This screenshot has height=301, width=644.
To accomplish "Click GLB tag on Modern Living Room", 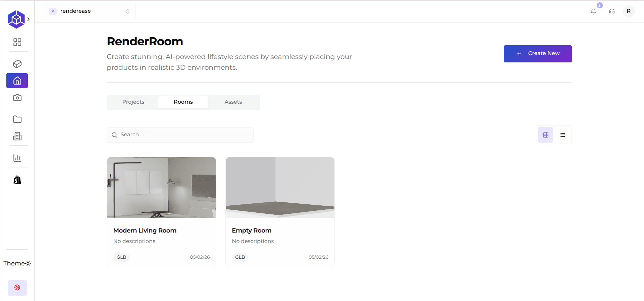I will click(121, 257).
